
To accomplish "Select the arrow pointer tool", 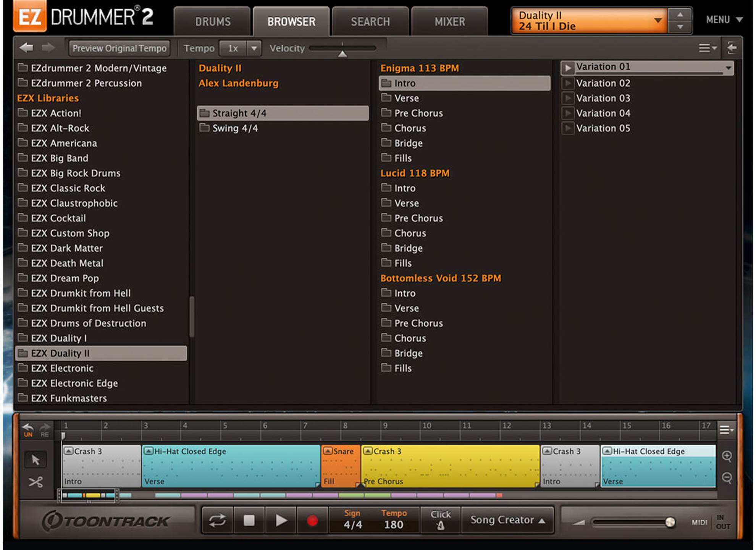I will point(36,459).
